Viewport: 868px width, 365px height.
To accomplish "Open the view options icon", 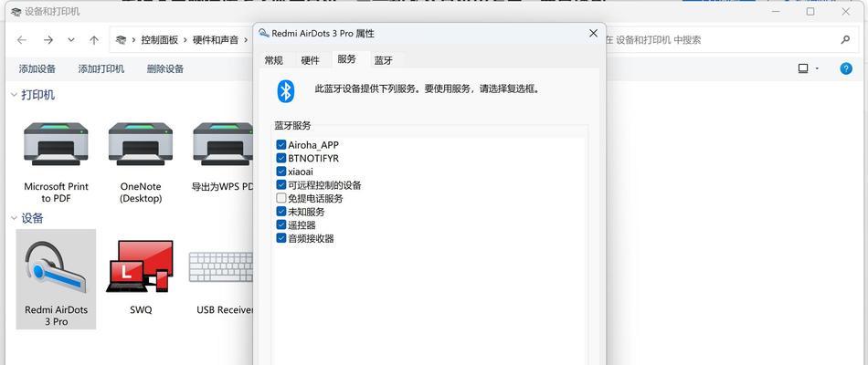I will point(803,68).
